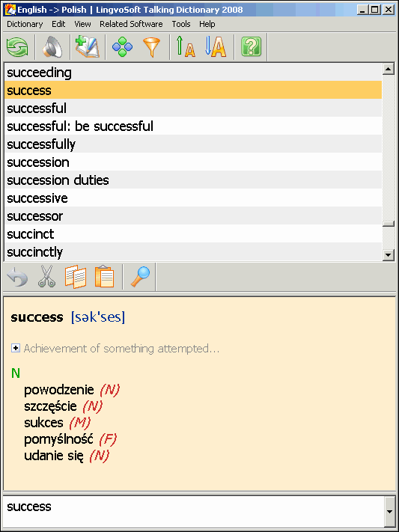Expand the 'Achievement of something attempted' definition

click(15, 348)
